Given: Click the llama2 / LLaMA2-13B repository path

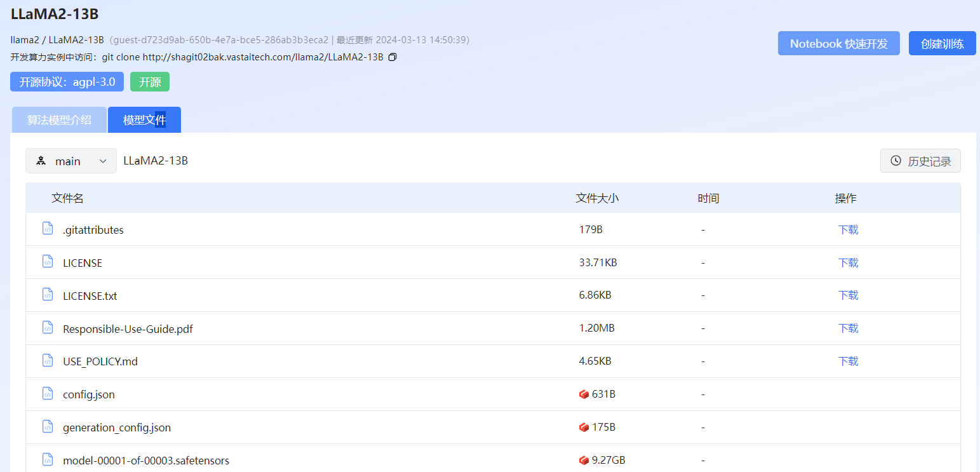Looking at the screenshot, I should pyautogui.click(x=57, y=40).
